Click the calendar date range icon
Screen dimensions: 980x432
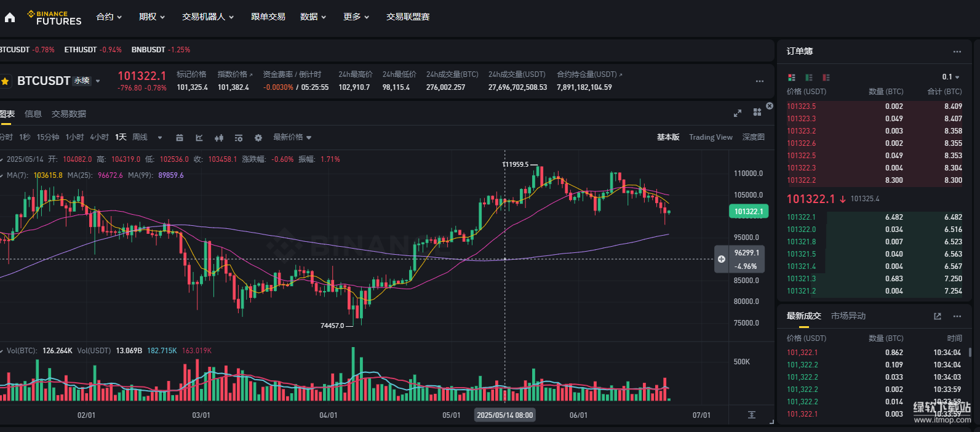tap(180, 138)
